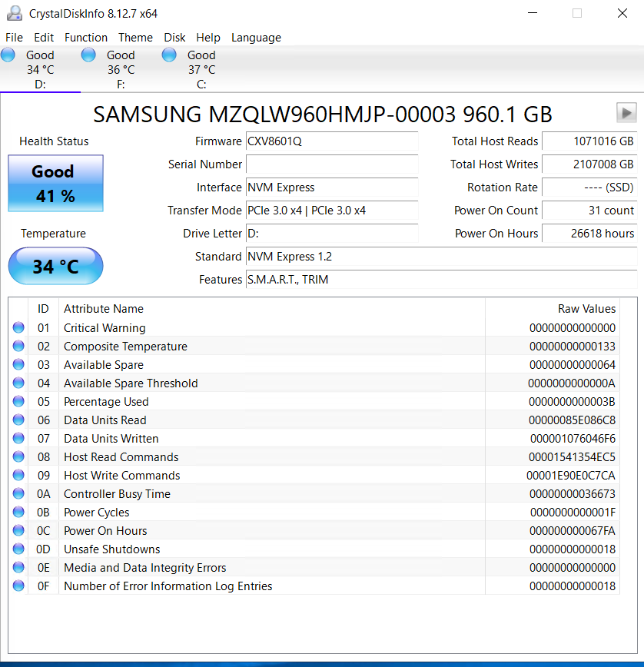The width and height of the screenshot is (644, 667).
Task: Click status icon for Power On Hours attribute row
Action: pos(18,530)
